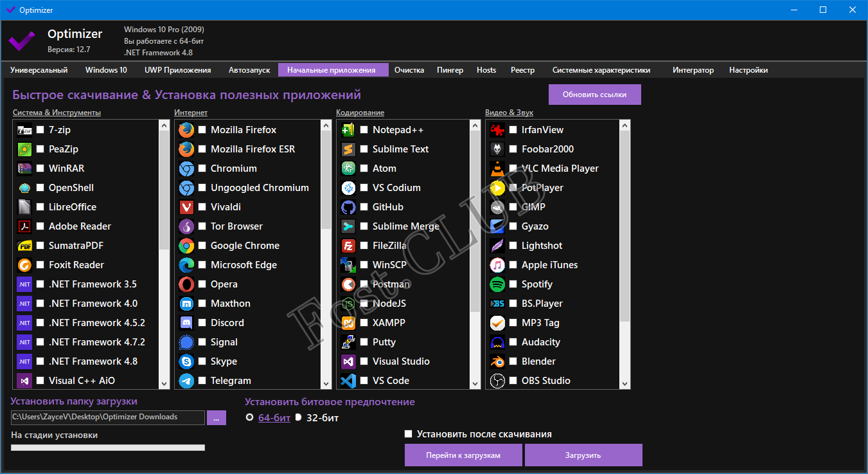
Task: Click up arrow of Видео & Звук scrollbar
Action: coord(625,125)
